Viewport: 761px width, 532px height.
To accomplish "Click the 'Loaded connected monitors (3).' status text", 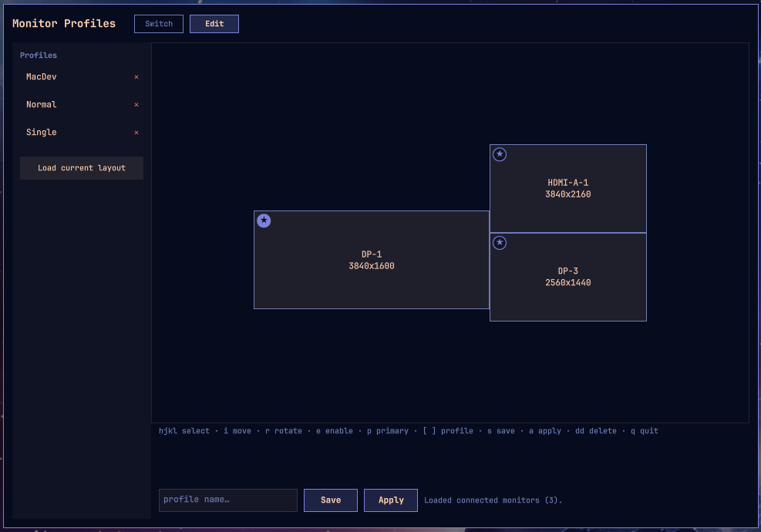I will (x=493, y=500).
